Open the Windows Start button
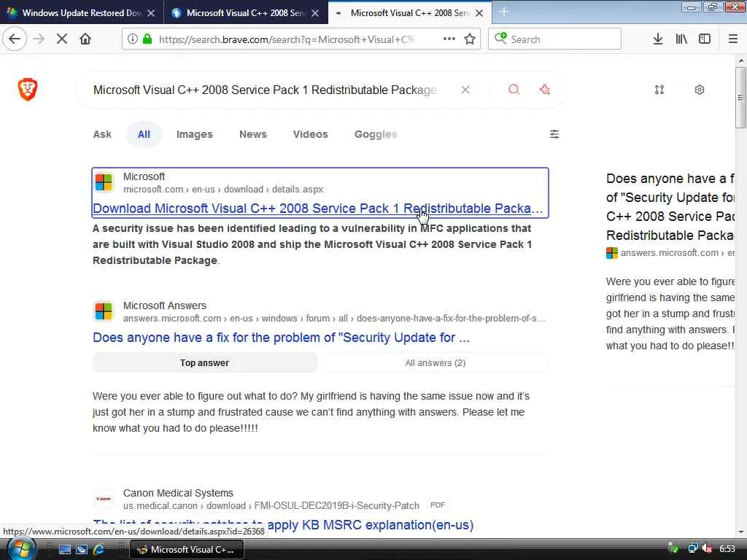The image size is (747, 560). click(20, 549)
